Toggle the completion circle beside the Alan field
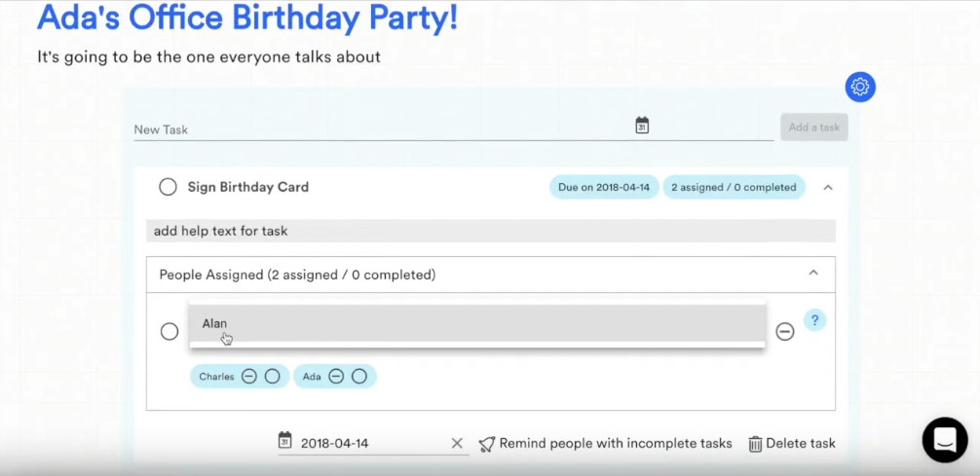The width and height of the screenshot is (980, 476). click(170, 332)
